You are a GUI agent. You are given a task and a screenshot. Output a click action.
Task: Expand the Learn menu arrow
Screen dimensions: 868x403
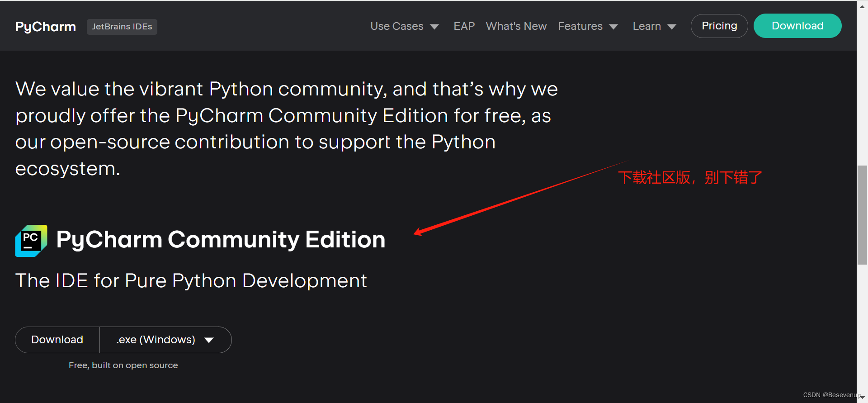[x=672, y=27]
